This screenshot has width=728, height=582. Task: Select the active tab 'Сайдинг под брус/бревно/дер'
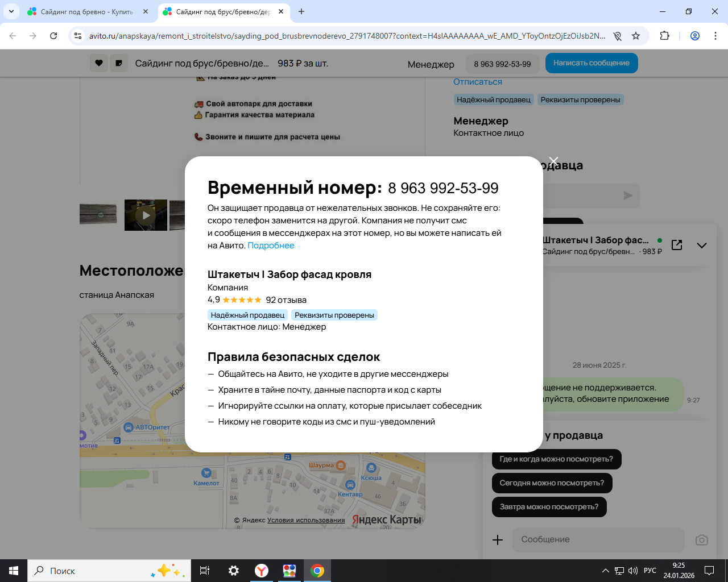pyautogui.click(x=223, y=11)
